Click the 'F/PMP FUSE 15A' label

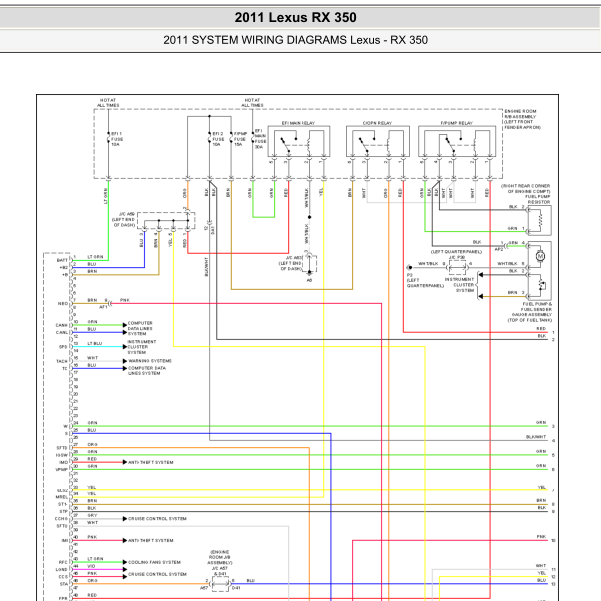240,139
